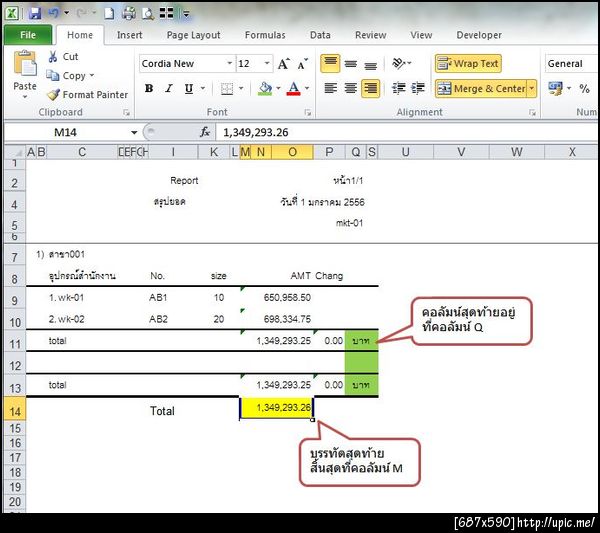Toggle Italic formatting
The width and height of the screenshot is (600, 533).
[169, 88]
